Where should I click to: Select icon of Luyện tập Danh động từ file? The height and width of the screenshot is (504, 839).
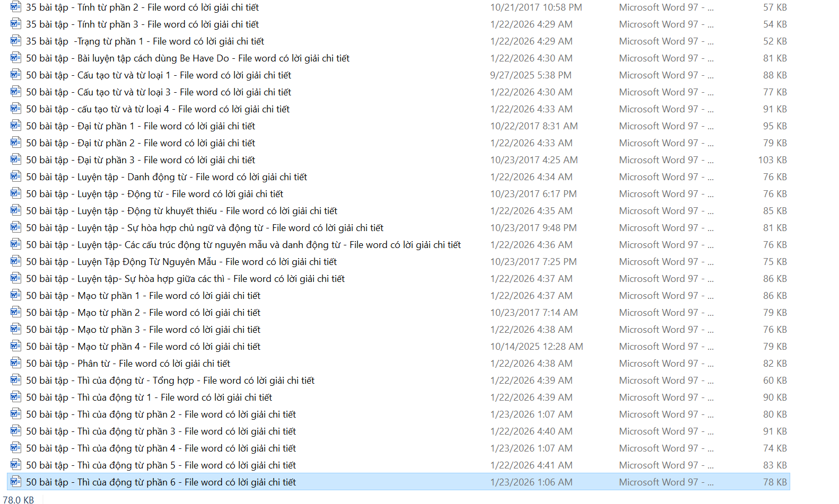coord(16,177)
